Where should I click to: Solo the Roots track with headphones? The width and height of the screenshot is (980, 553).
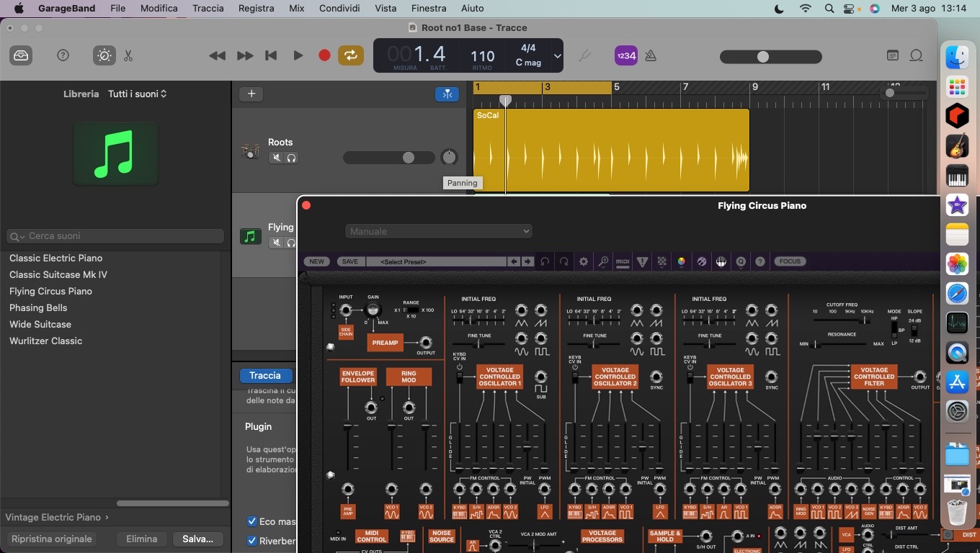coord(291,158)
